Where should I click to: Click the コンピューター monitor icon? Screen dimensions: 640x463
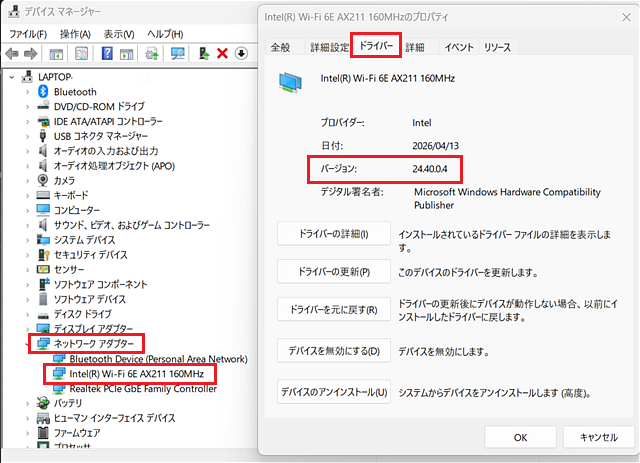43,210
